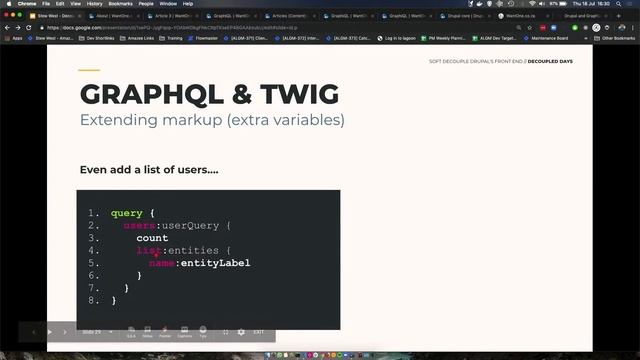Open the slide number dropdown
This screenshot has height=360, width=640.
point(98,332)
